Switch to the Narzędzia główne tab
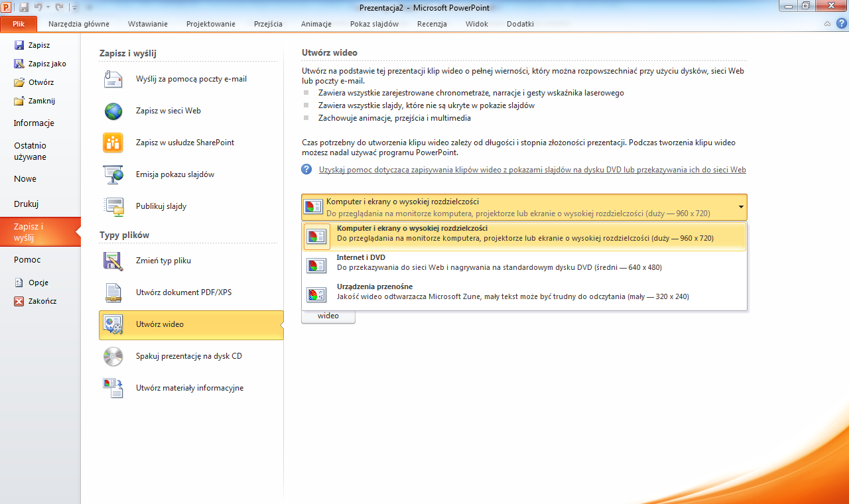The image size is (849, 504). 79,24
